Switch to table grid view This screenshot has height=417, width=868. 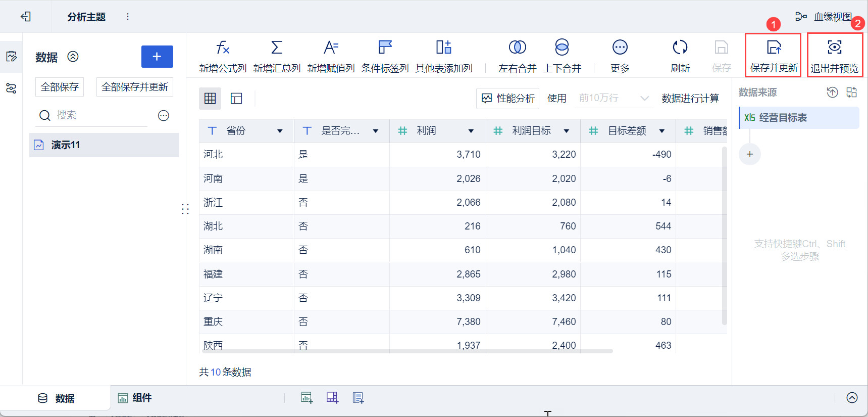click(x=210, y=99)
